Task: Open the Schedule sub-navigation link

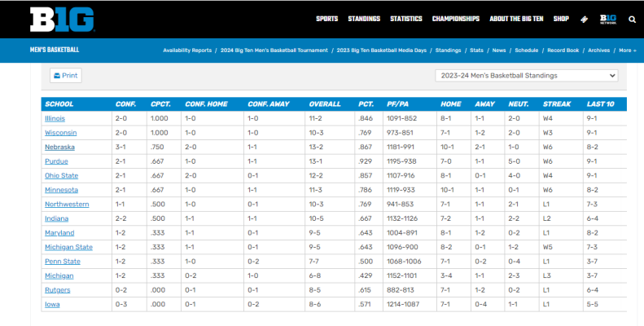Action: (x=527, y=51)
